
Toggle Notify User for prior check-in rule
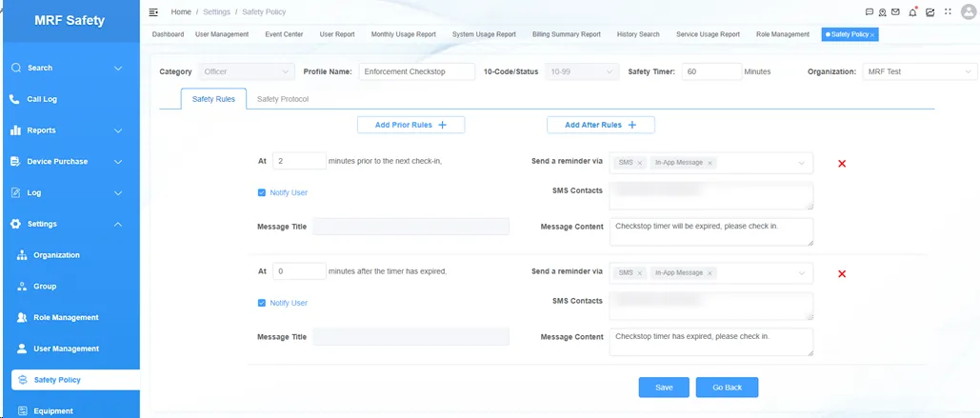pyautogui.click(x=262, y=192)
